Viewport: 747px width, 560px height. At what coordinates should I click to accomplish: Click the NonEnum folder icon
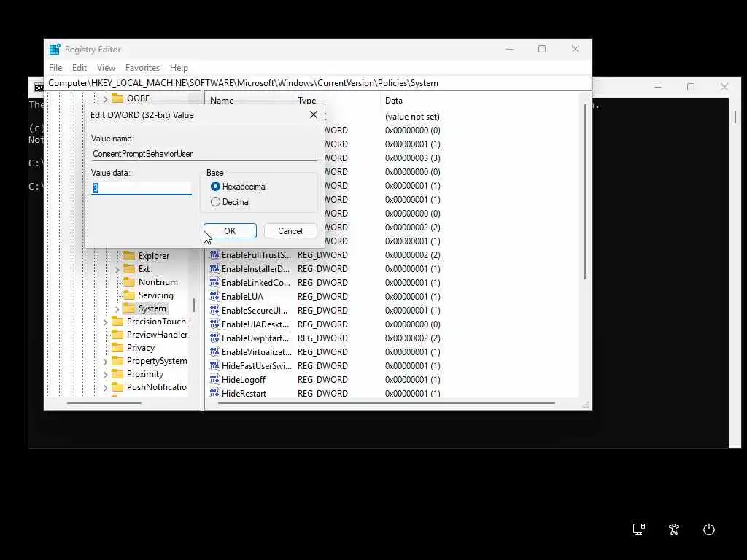click(x=129, y=282)
